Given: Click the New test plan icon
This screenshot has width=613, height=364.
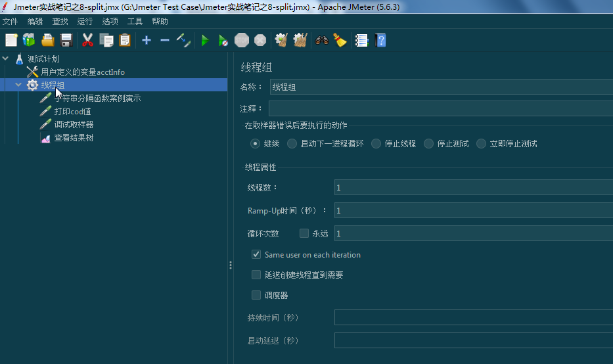Looking at the screenshot, I should tap(11, 40).
